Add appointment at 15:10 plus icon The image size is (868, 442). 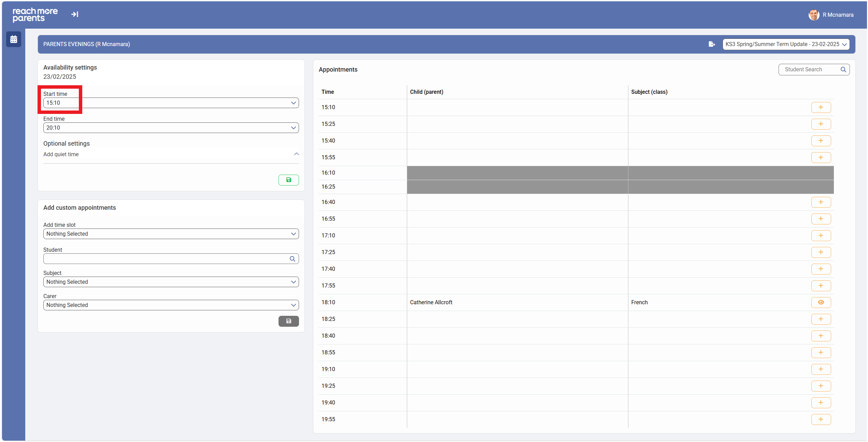pos(821,107)
